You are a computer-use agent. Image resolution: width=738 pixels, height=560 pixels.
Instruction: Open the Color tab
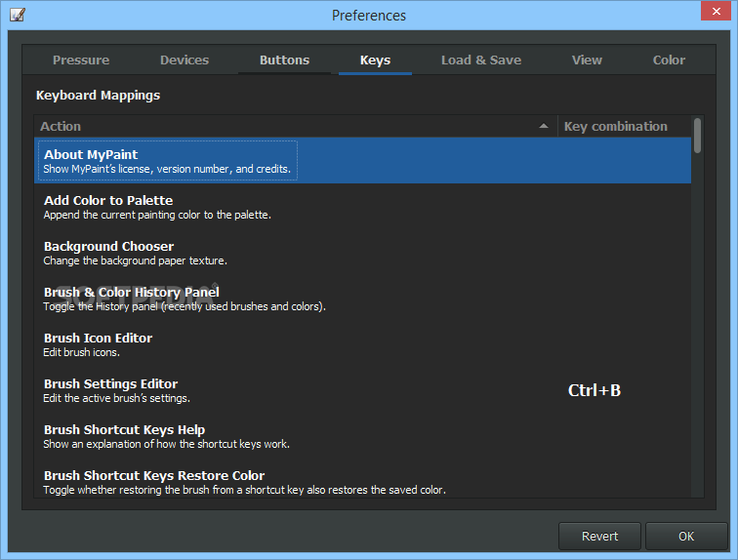pos(669,60)
